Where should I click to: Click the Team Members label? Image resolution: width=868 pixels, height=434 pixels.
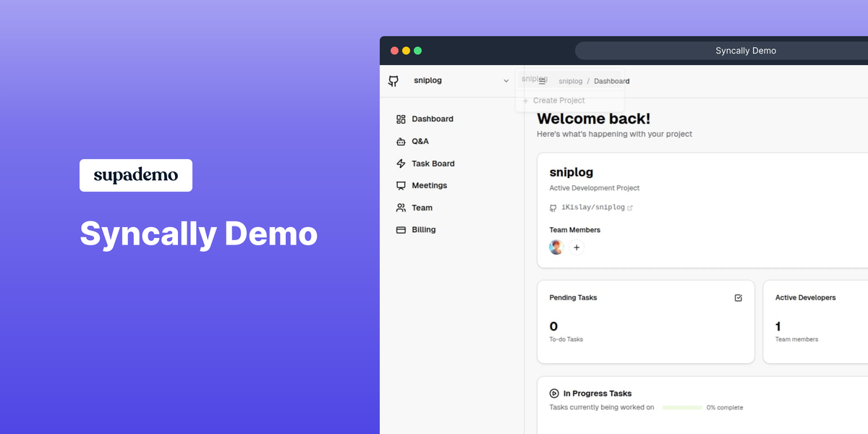pos(575,230)
